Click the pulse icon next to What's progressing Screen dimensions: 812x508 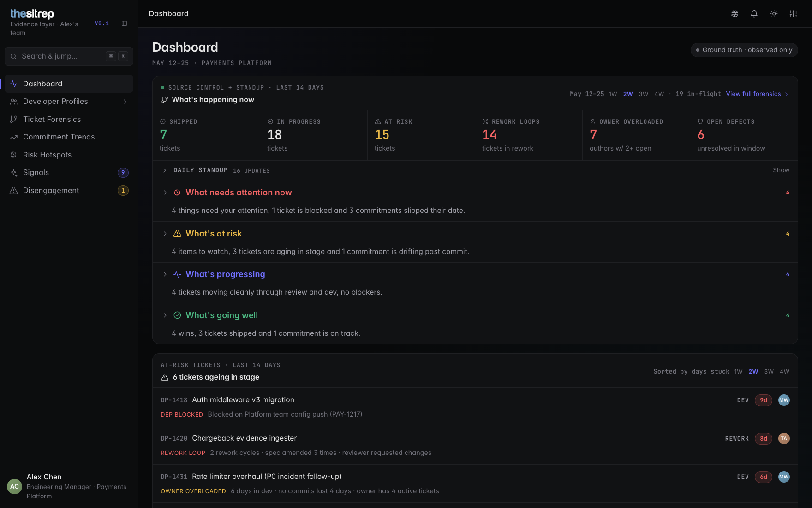(x=177, y=274)
